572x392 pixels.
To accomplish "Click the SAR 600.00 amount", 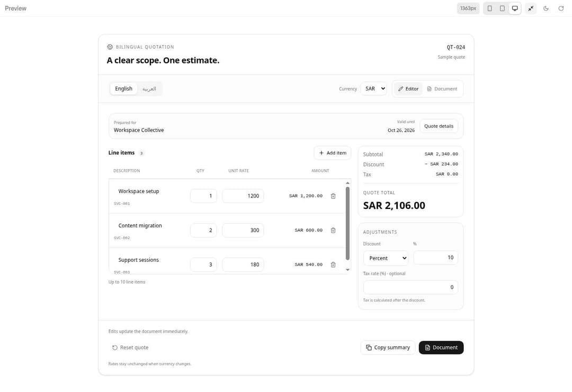I will [309, 230].
